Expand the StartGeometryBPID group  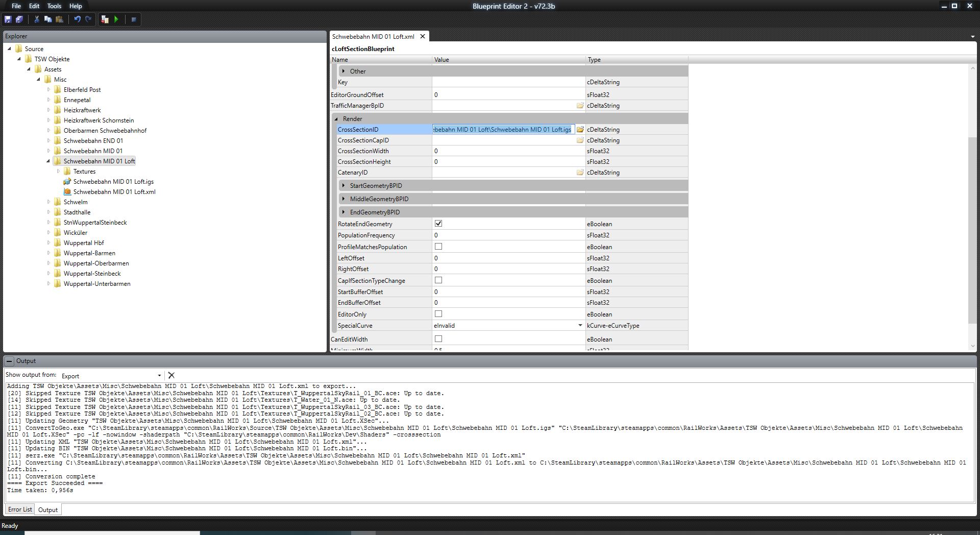(x=344, y=186)
